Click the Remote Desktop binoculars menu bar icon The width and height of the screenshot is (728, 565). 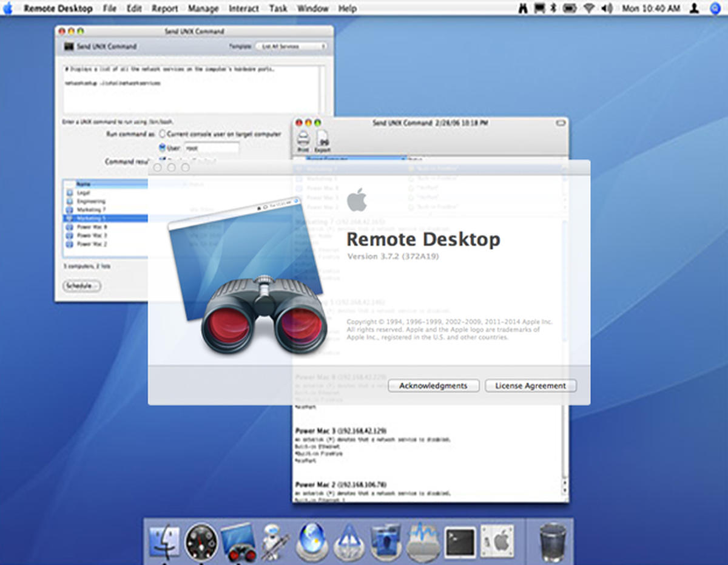[x=523, y=8]
